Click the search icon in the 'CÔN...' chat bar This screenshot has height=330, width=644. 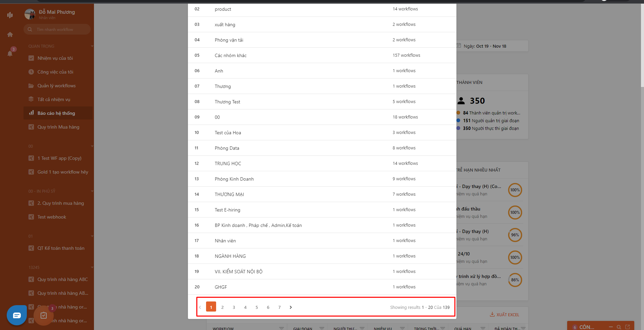pyautogui.click(x=619, y=327)
